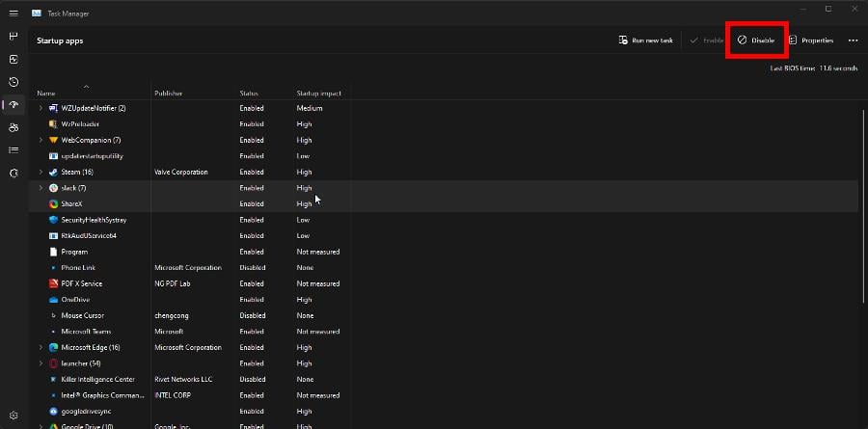Screen dimensions: 868x429
Task: Expand the slack group
Action: coord(41,188)
